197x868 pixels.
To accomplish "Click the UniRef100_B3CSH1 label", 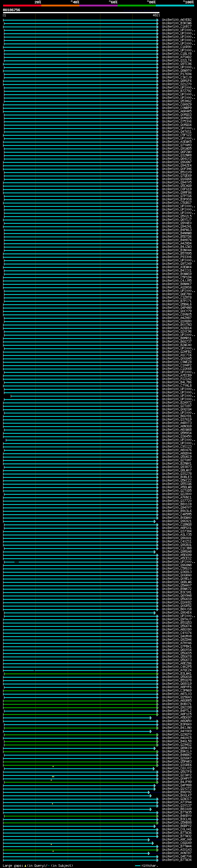I will pos(177,592).
